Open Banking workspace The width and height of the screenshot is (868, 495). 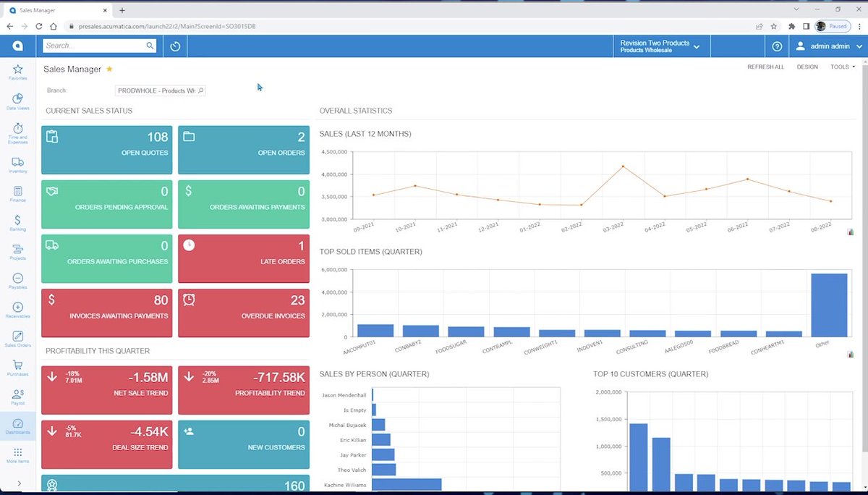pos(18,222)
